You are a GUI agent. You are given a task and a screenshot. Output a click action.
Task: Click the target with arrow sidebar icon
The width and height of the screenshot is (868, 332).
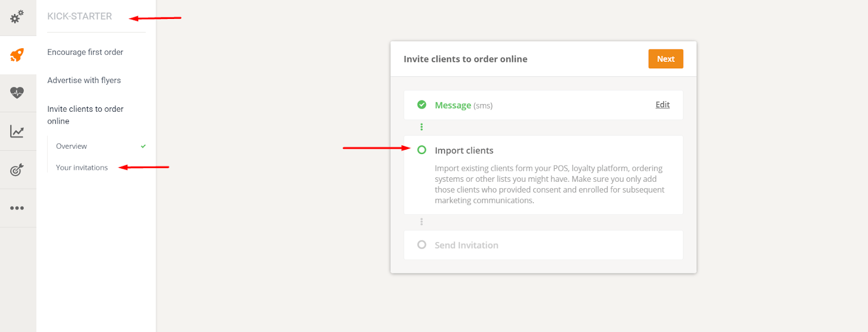[17, 170]
